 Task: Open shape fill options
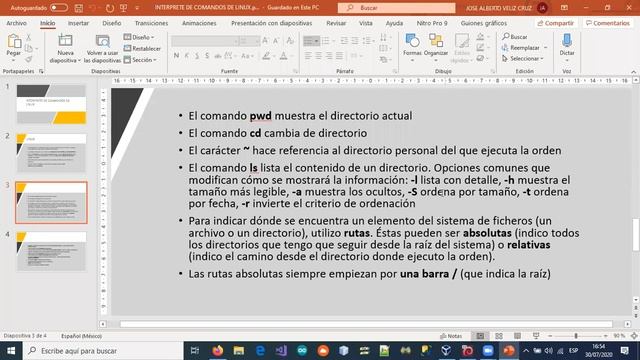482,37
